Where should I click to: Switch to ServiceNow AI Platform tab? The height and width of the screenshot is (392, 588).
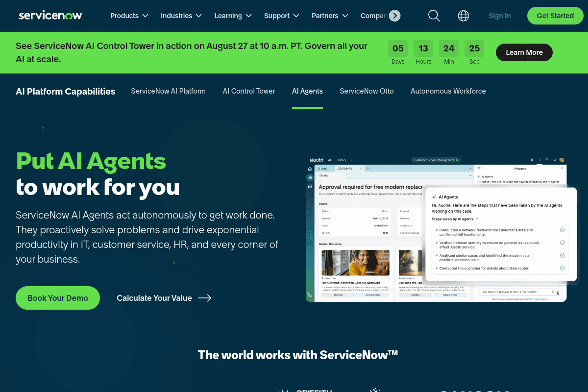[x=169, y=91]
